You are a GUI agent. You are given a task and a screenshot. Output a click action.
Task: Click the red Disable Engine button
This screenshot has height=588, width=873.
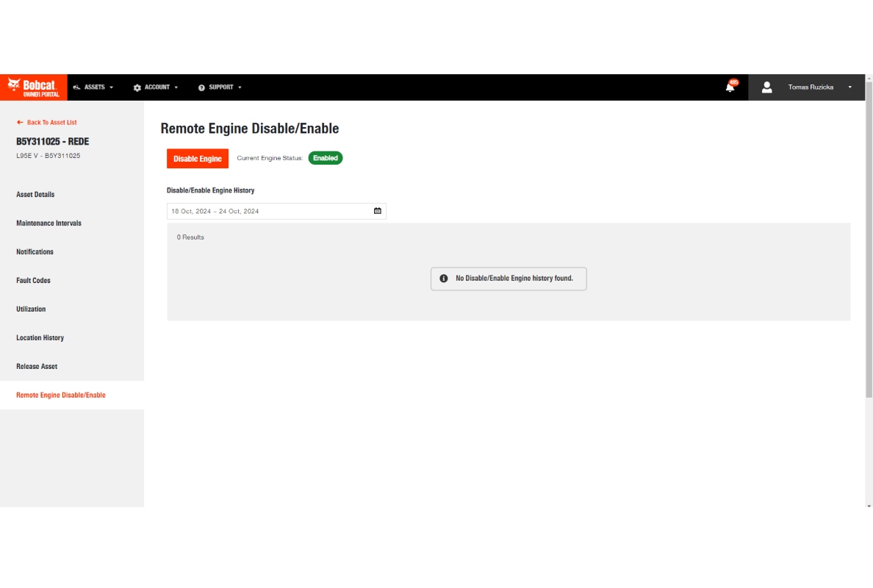point(198,159)
